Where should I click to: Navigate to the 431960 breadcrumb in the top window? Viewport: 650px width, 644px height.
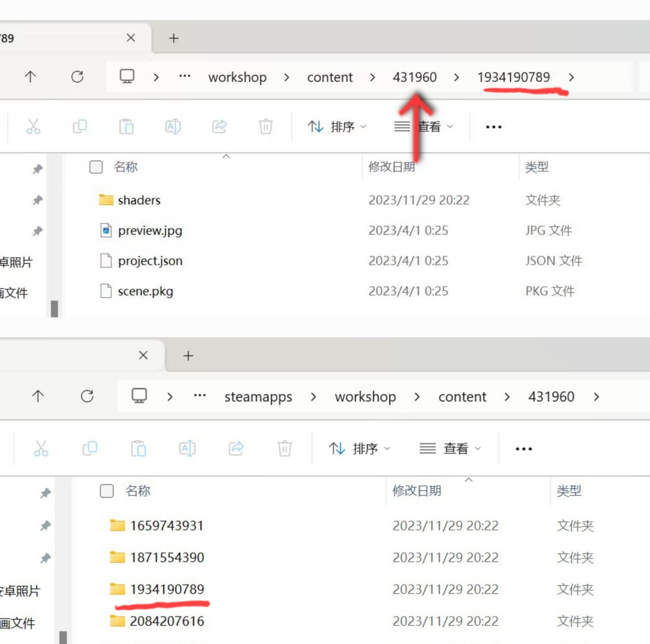tap(414, 77)
